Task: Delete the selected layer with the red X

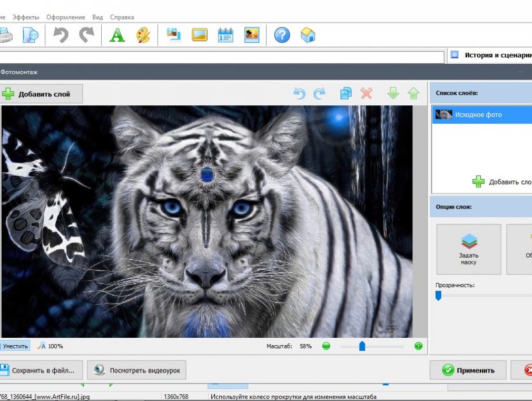Action: [x=367, y=93]
